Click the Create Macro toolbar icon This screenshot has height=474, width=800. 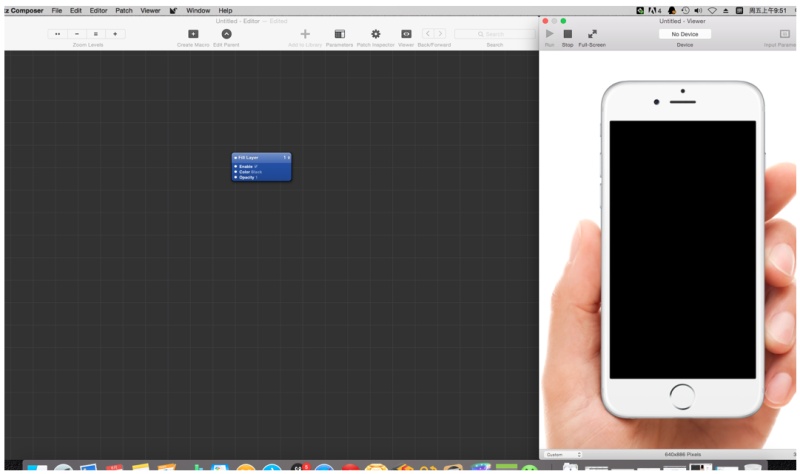tap(193, 34)
